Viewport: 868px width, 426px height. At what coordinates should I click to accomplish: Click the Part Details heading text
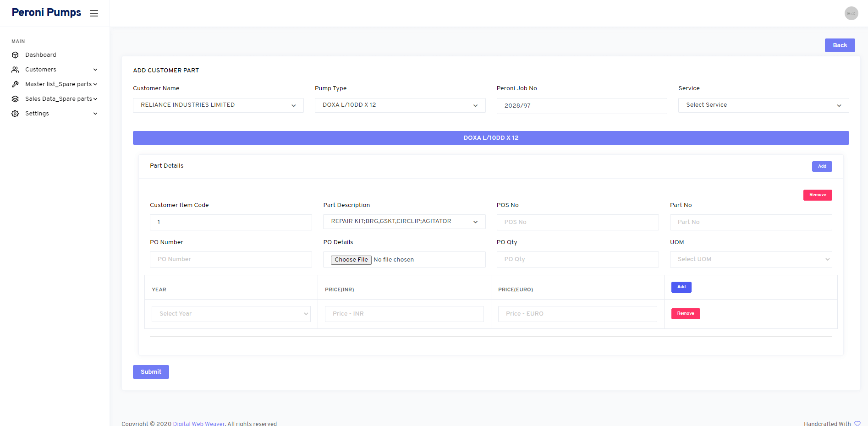166,166
